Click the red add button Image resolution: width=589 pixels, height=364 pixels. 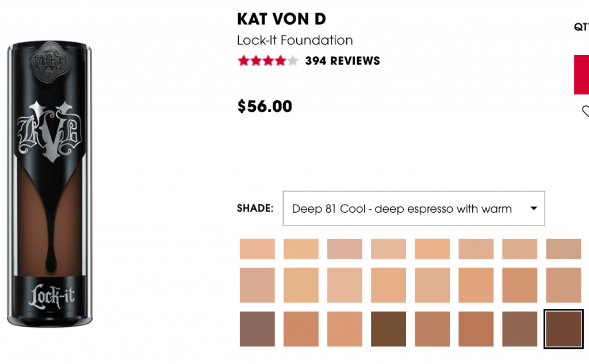click(x=581, y=75)
